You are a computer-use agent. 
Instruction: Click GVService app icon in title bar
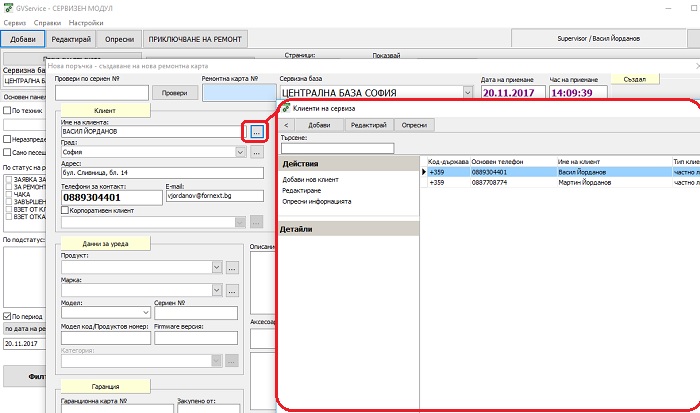[x=8, y=8]
